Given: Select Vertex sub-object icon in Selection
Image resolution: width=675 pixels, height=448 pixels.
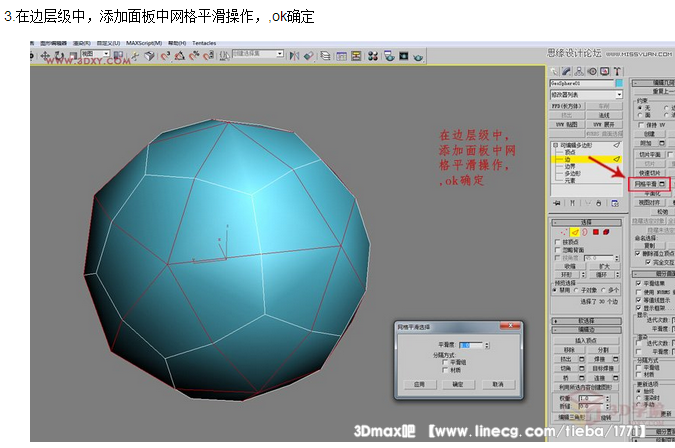Looking at the screenshot, I should [x=563, y=232].
